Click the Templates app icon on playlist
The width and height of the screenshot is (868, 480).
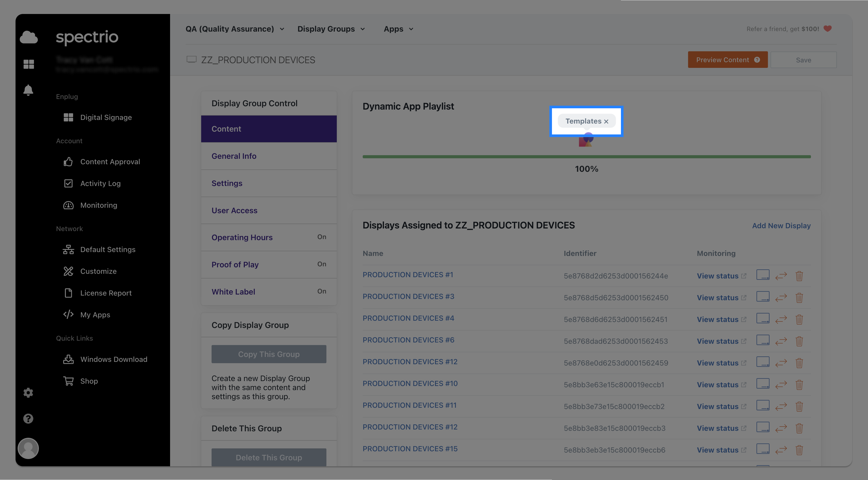[x=586, y=140]
